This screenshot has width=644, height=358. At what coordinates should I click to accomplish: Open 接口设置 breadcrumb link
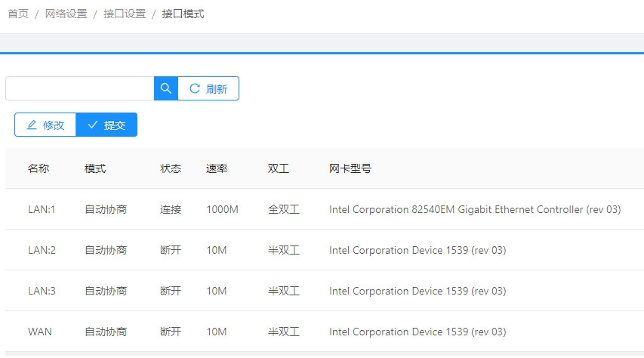125,14
